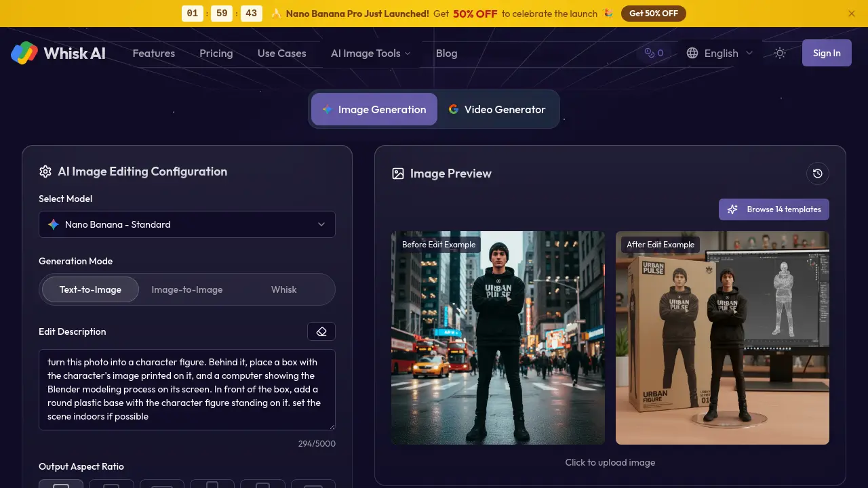Open generation history clock icon
868x488 pixels.
(x=818, y=174)
